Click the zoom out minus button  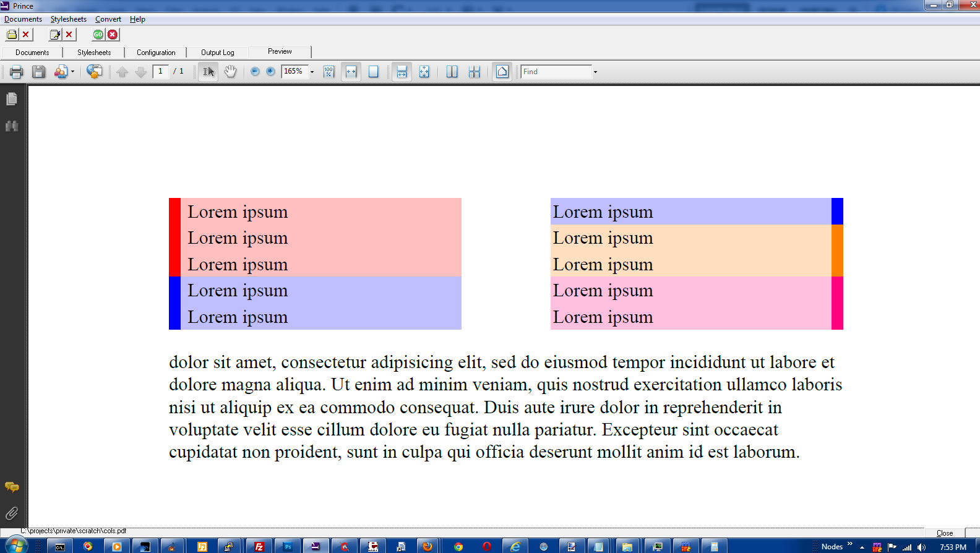coord(255,72)
